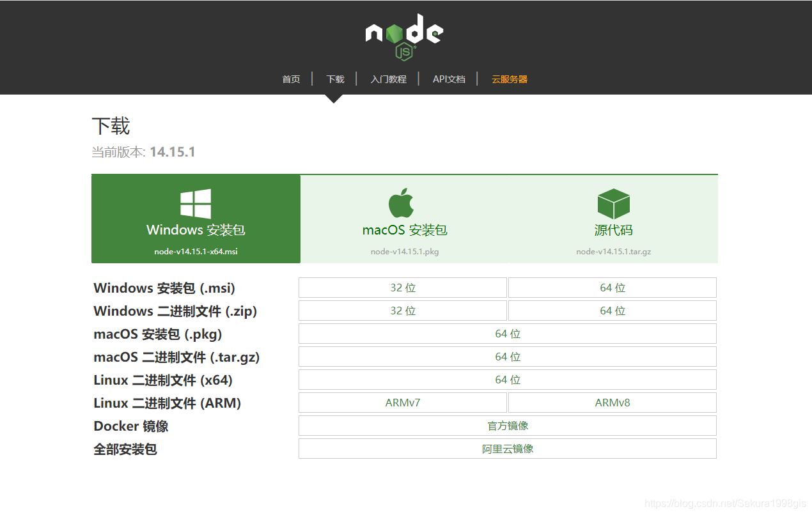Image resolution: width=812 pixels, height=515 pixels.
Task: Click the Docker 镜像 row label
Action: tap(131, 426)
